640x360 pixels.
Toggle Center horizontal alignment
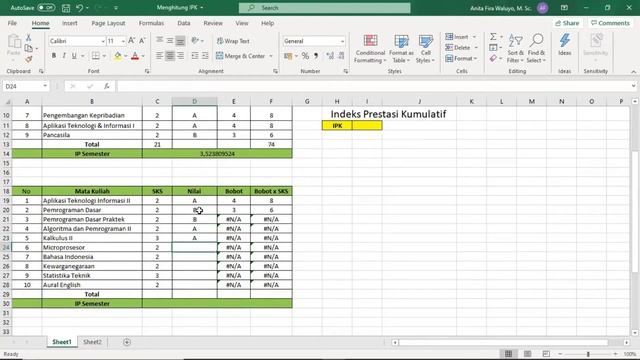click(x=170, y=56)
